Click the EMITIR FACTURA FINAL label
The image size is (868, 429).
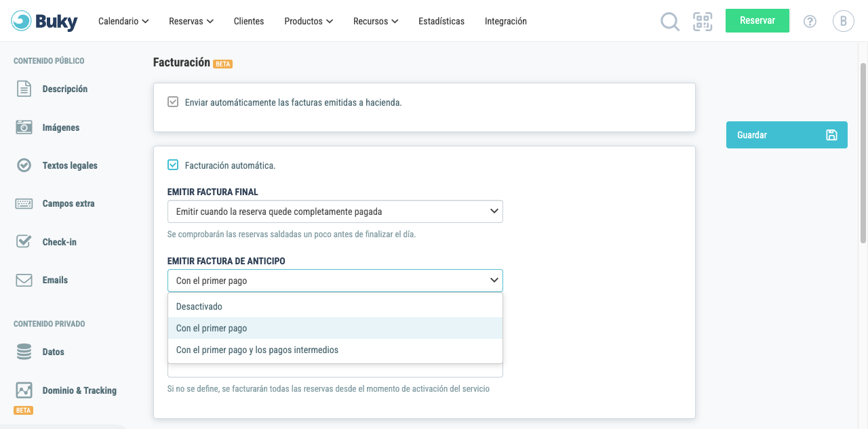point(213,192)
